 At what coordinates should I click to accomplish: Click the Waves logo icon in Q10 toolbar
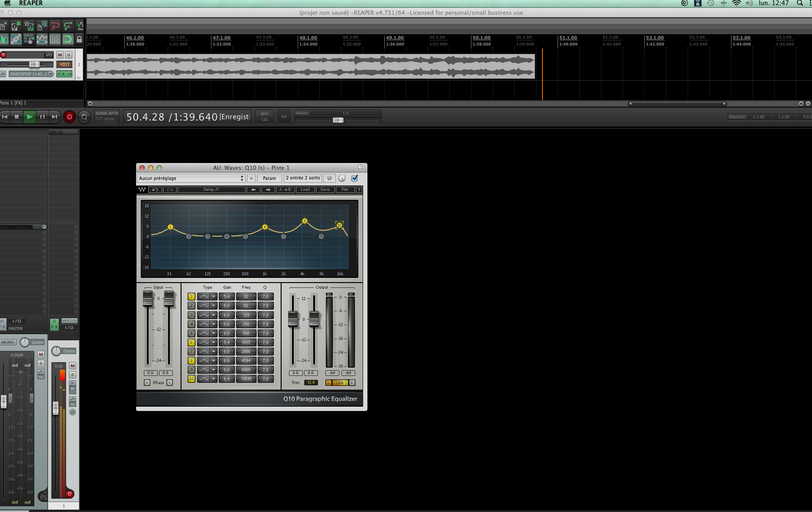pos(142,189)
